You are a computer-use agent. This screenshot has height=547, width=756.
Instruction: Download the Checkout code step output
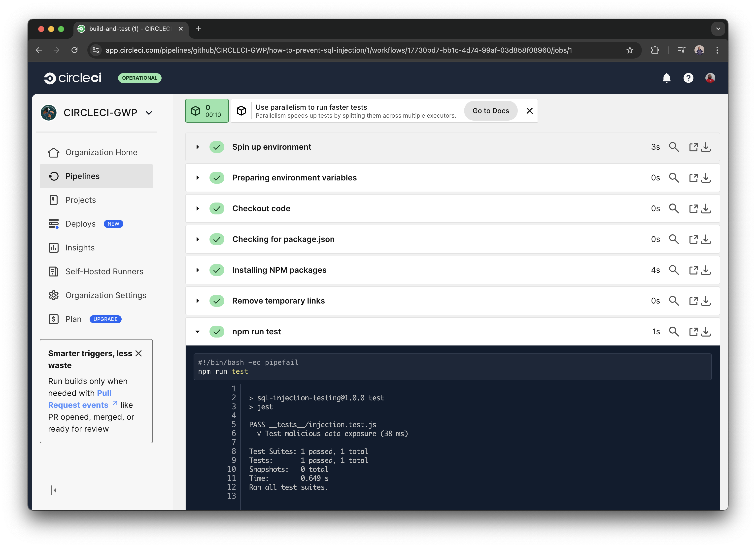[706, 208]
